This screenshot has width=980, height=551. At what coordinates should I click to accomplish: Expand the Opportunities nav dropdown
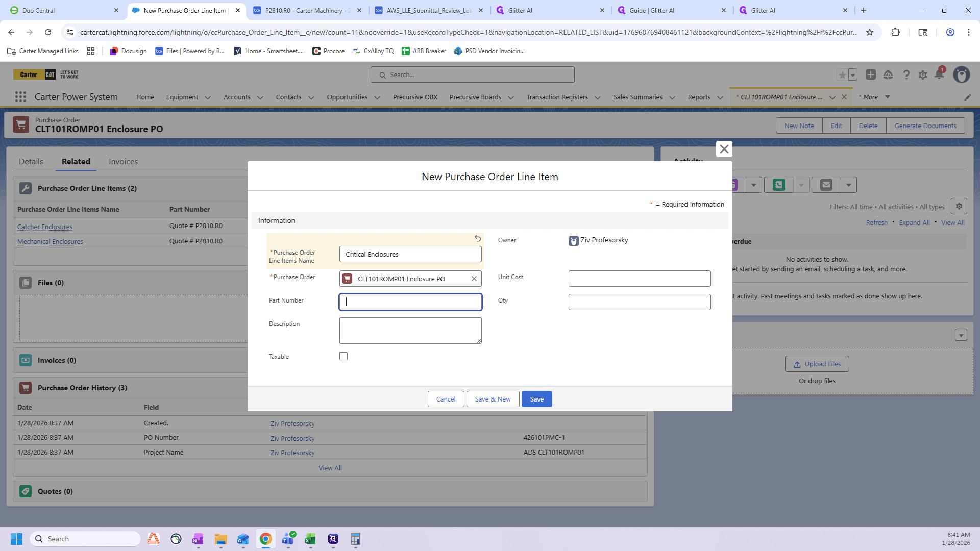pyautogui.click(x=377, y=97)
